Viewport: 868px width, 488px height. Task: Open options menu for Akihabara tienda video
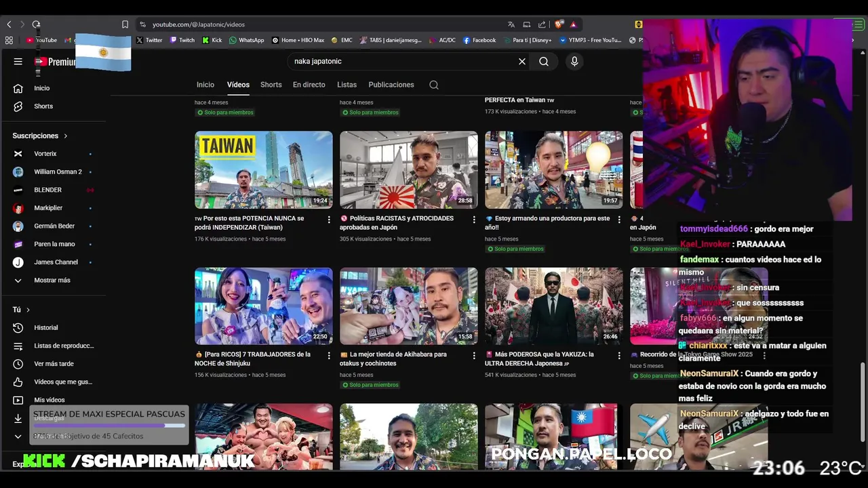point(474,355)
